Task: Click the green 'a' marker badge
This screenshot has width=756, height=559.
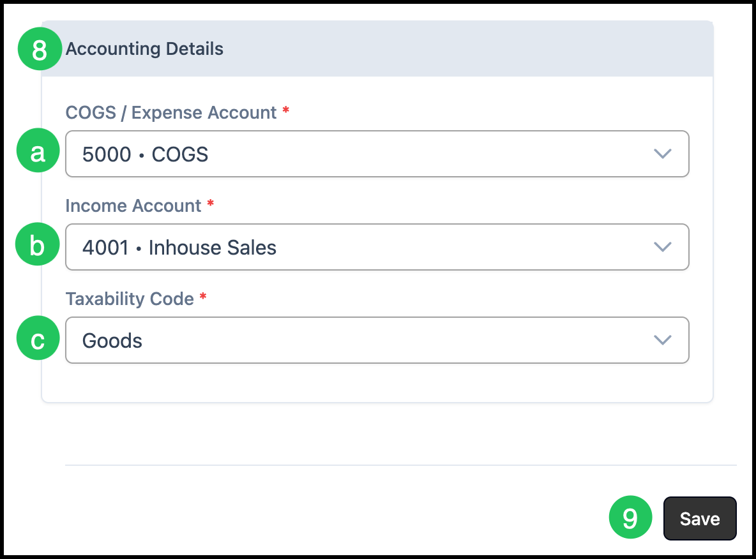Action: click(x=38, y=151)
